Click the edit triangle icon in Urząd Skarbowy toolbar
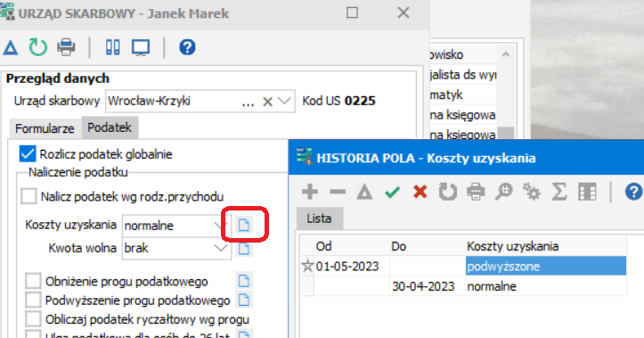Screen dimensions: 644x338 [11, 47]
